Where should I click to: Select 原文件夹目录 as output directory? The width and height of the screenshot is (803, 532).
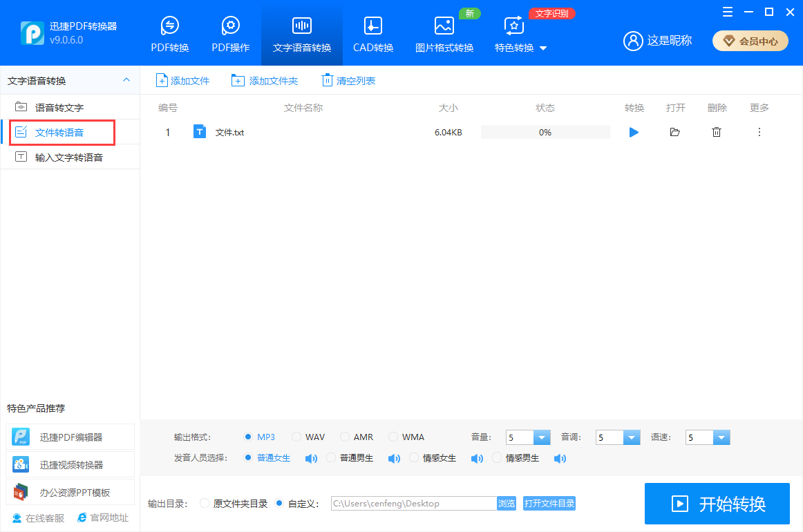pyautogui.click(x=205, y=504)
